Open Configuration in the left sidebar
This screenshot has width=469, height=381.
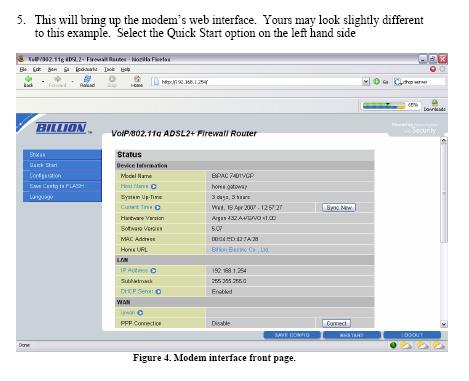62,176
